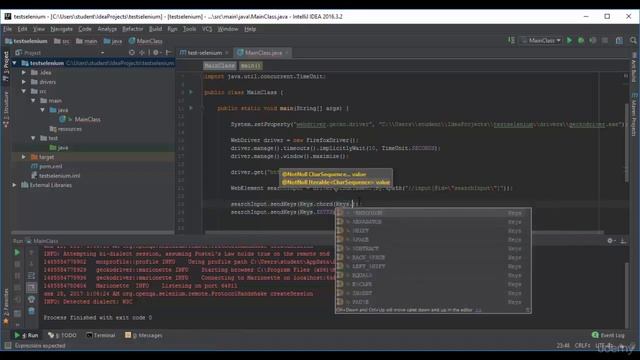Open Search Everywhere magnifier icon

[x=633, y=40]
